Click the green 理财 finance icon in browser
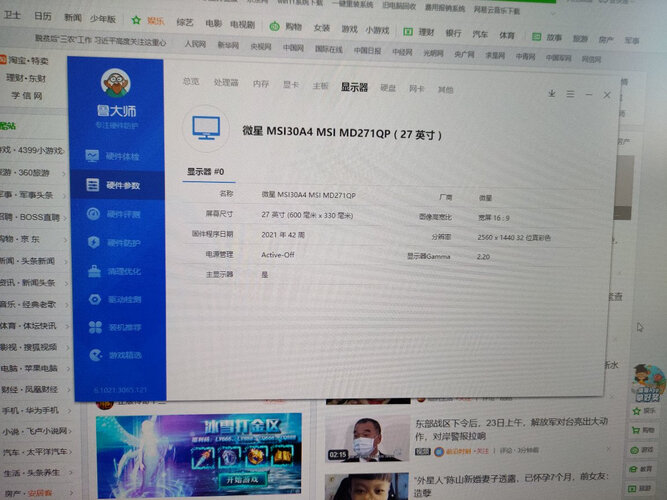 tap(408, 31)
